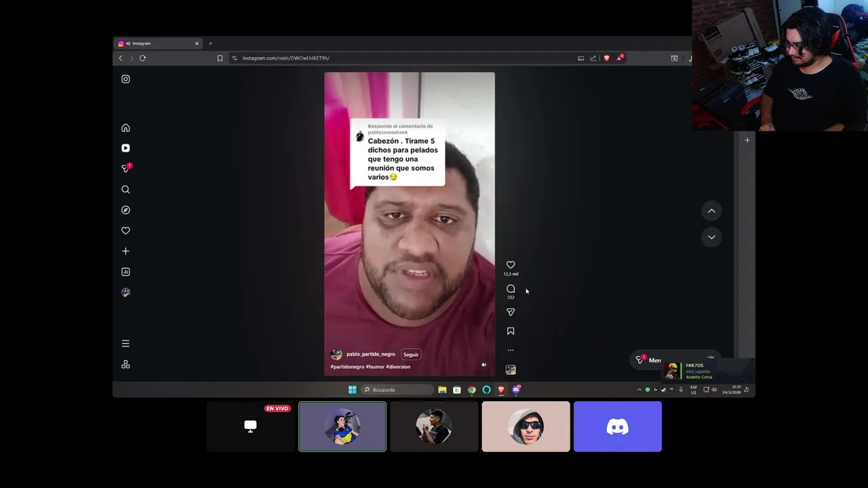Click the Instagram logo in sidebar

[125, 79]
